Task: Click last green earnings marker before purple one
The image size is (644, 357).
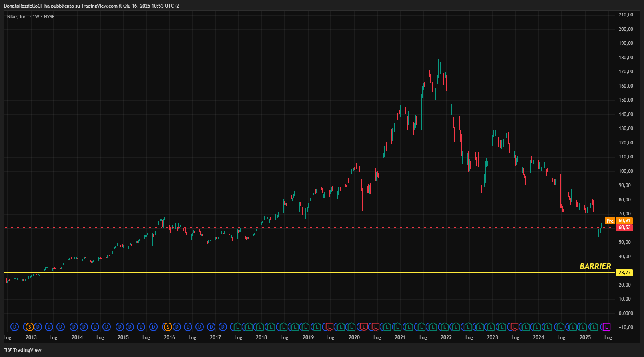Action: (x=594, y=327)
